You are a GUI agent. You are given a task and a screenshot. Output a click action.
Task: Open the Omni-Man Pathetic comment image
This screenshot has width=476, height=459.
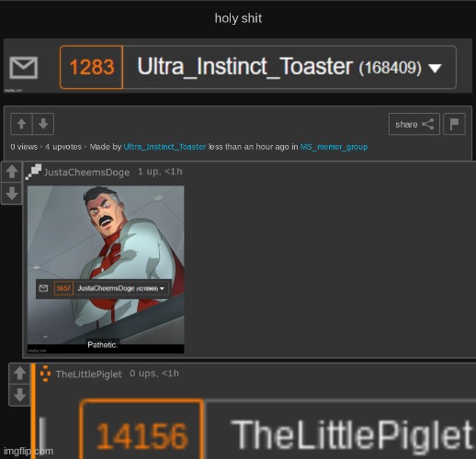pyautogui.click(x=106, y=269)
